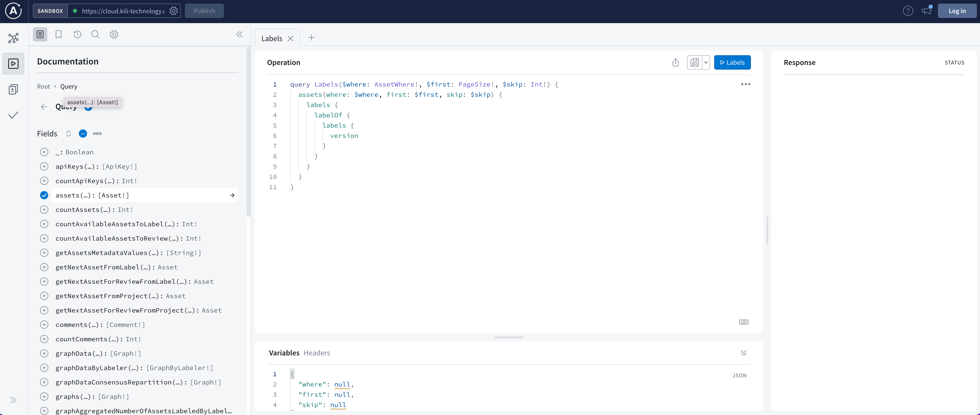
Task: Add getAssetsMetadataValues field
Action: click(44, 253)
